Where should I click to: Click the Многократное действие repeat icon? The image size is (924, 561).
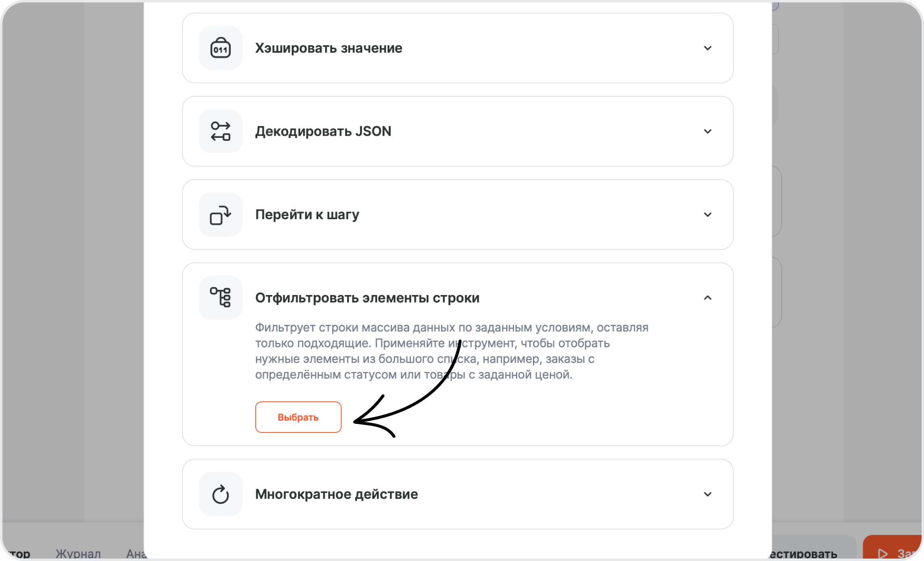click(x=220, y=494)
